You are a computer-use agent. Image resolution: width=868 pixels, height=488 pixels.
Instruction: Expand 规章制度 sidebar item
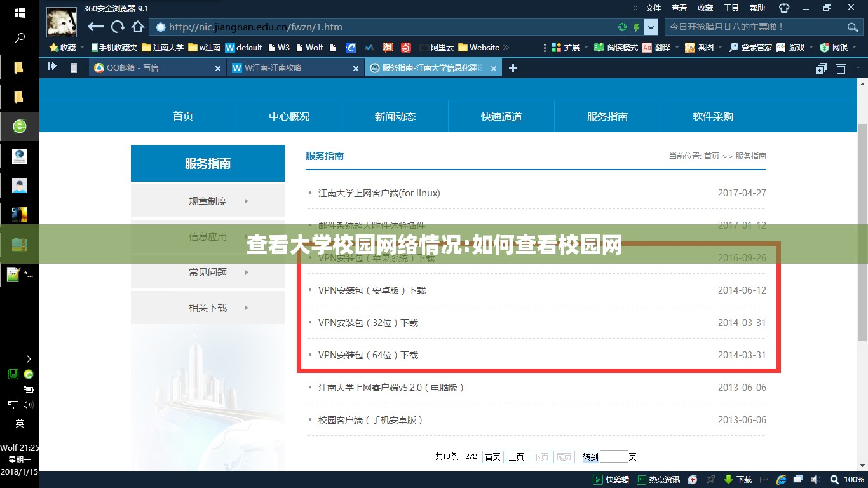pyautogui.click(x=208, y=201)
